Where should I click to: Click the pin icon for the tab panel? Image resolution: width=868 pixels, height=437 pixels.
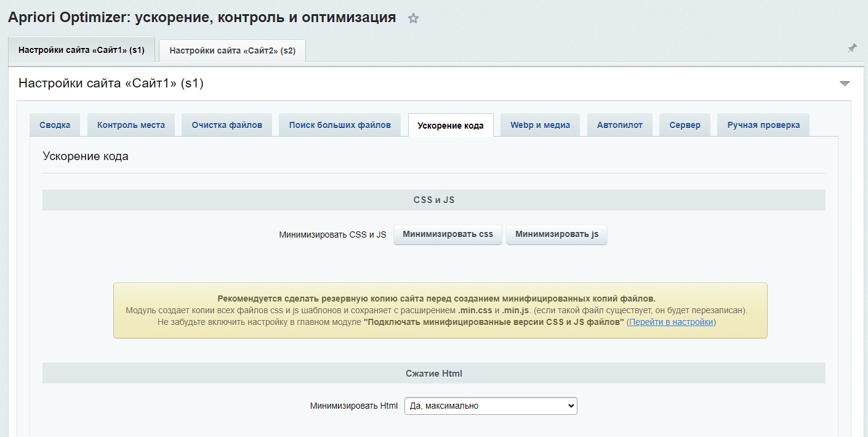[852, 48]
